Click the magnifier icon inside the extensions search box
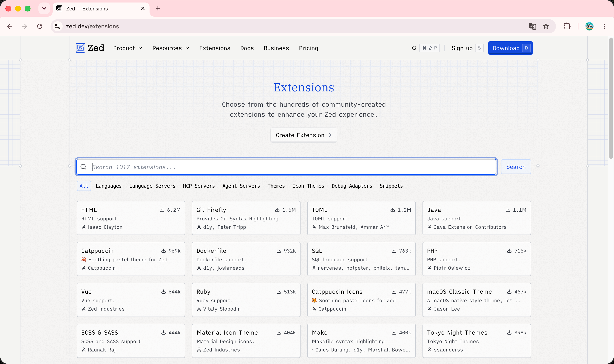This screenshot has width=614, height=364. coord(84,167)
